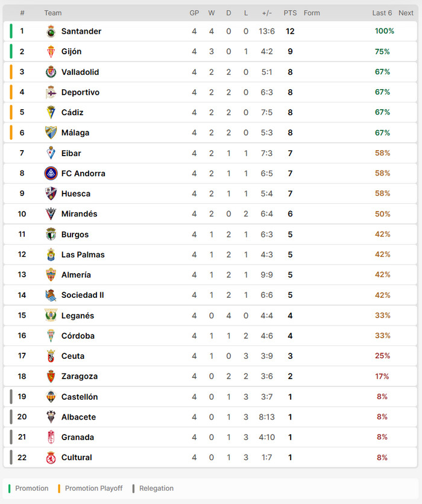The height and width of the screenshot is (504, 422).
Task: Open the FC Andorra badge icon
Action: click(x=51, y=173)
